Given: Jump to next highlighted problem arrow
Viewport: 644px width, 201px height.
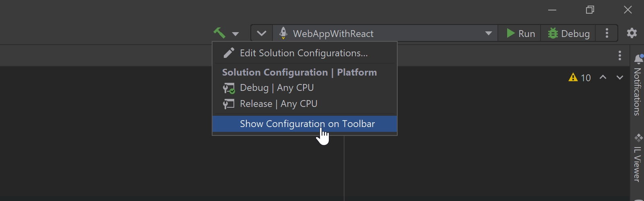Looking at the screenshot, I should 619,77.
